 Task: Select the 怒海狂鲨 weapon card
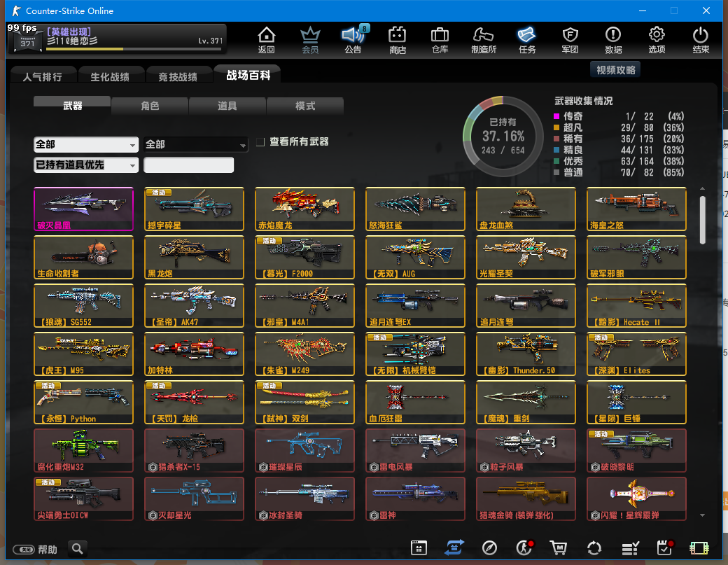[415, 209]
